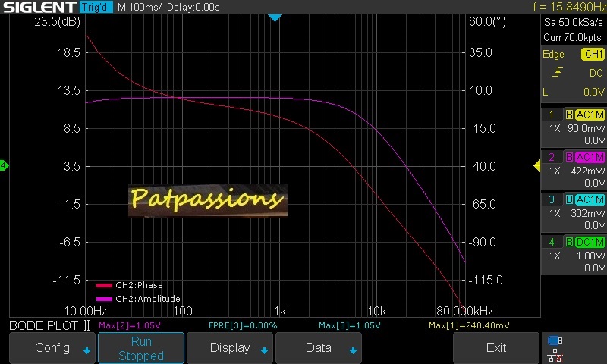
Task: Select the channel 3 panel at 302mV
Action: 573,213
